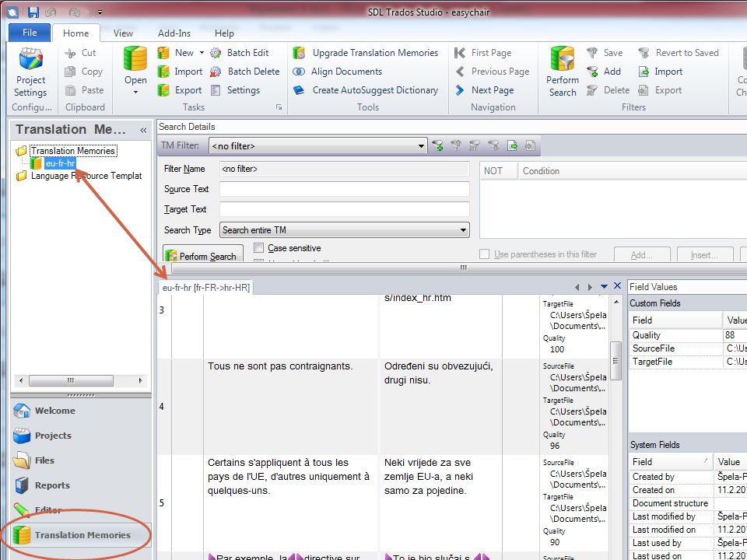
Task: Enable the Case sensitive checkbox
Action: (x=258, y=247)
